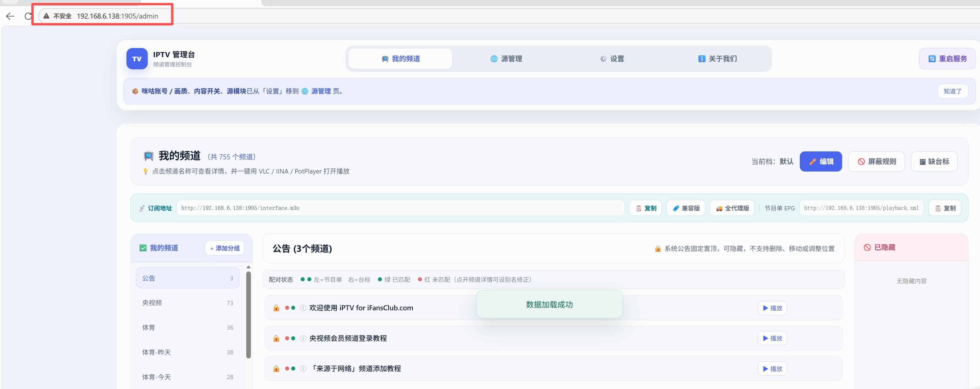Click the scroll-up arrow of group list
This screenshot has width=980, height=389.
point(249,267)
